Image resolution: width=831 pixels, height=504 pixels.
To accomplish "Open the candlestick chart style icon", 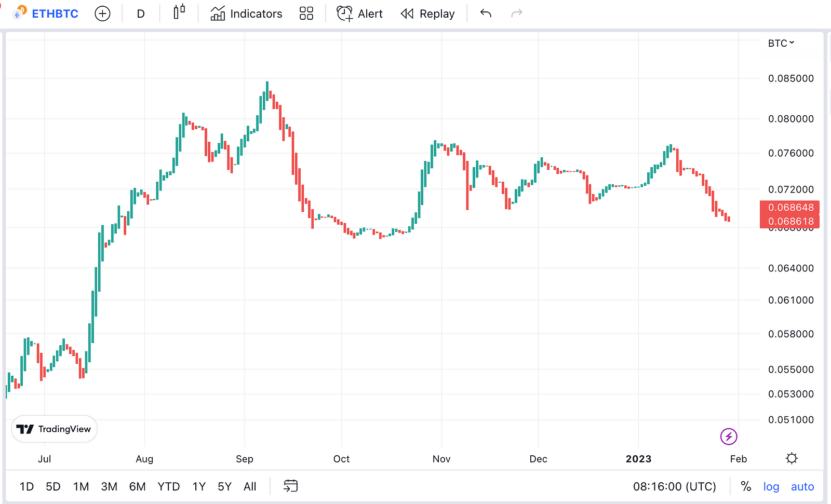I will pos(179,12).
